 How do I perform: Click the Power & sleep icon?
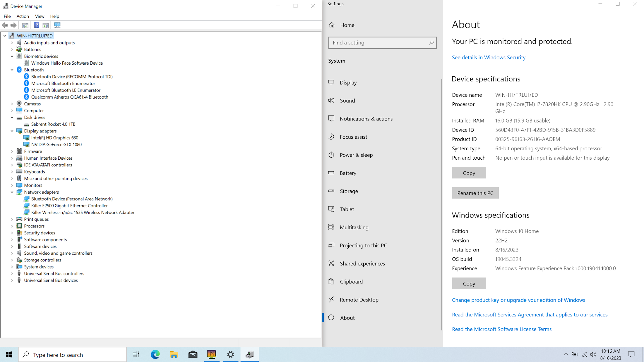coord(331,155)
